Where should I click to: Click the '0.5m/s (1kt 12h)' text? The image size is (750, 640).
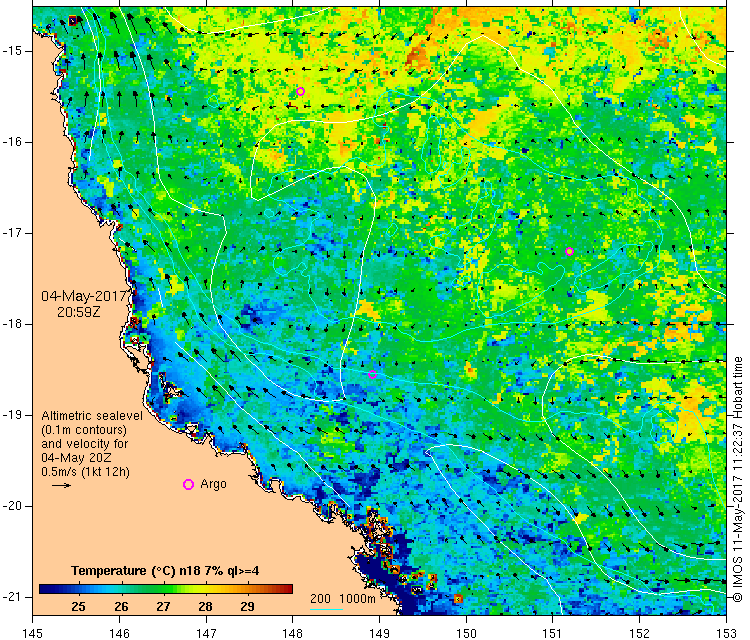tap(85, 472)
